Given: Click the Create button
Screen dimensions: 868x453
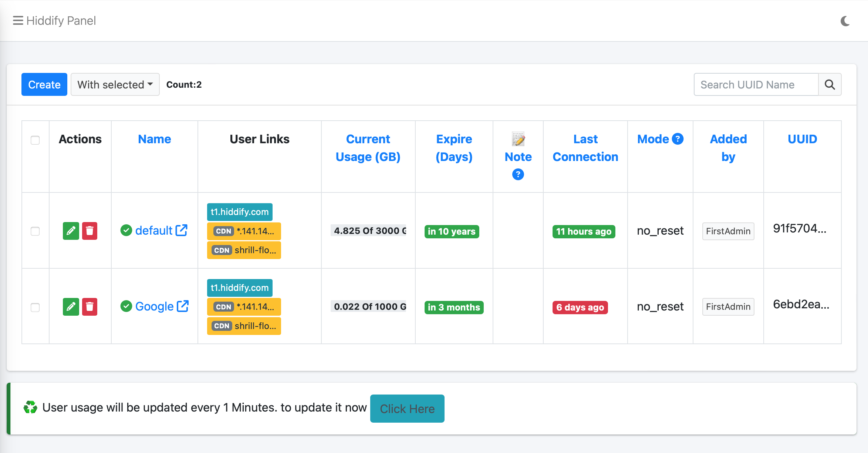Looking at the screenshot, I should tap(44, 85).
